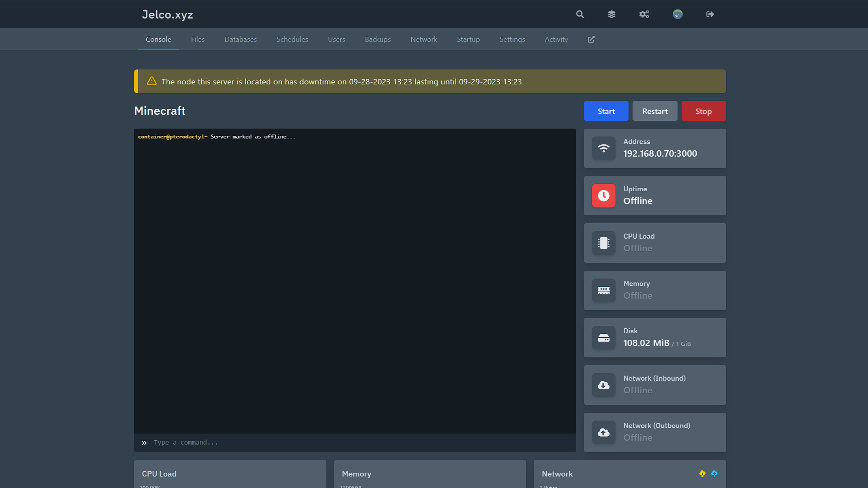Click the yellow inbound cloud legend icon
The image size is (868, 488).
pos(702,473)
